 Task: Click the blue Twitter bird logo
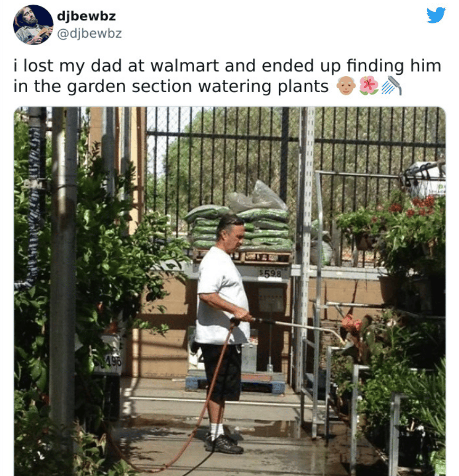(x=436, y=15)
